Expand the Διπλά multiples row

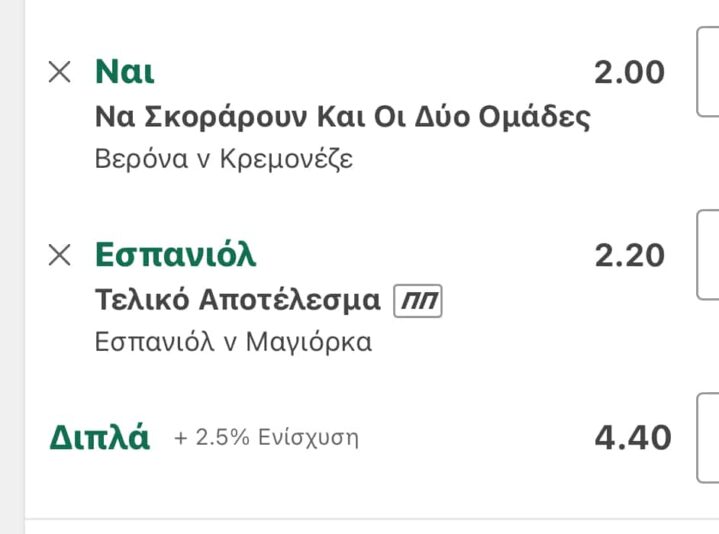click(x=100, y=438)
